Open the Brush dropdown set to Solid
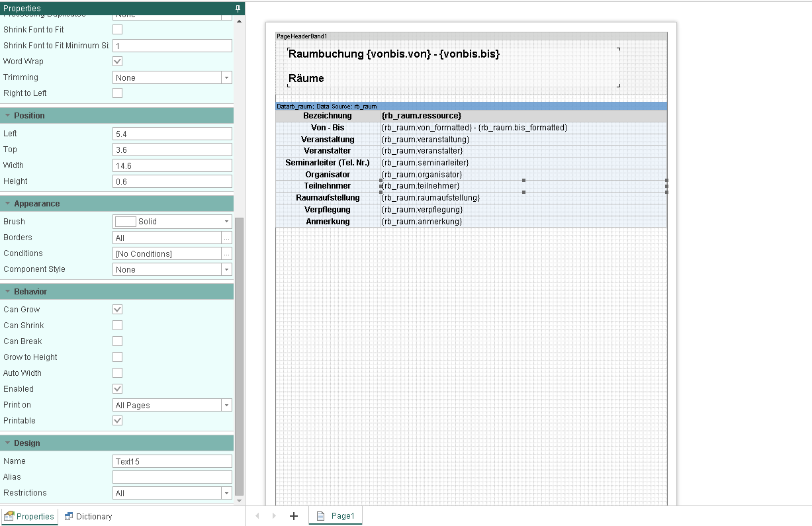812x526 pixels. 227,222
